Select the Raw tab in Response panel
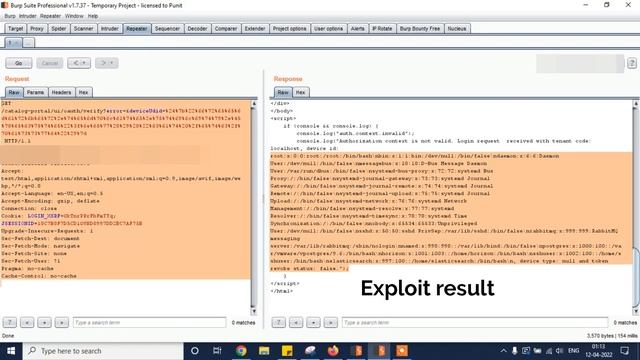The width and height of the screenshot is (640, 360). coord(283,92)
